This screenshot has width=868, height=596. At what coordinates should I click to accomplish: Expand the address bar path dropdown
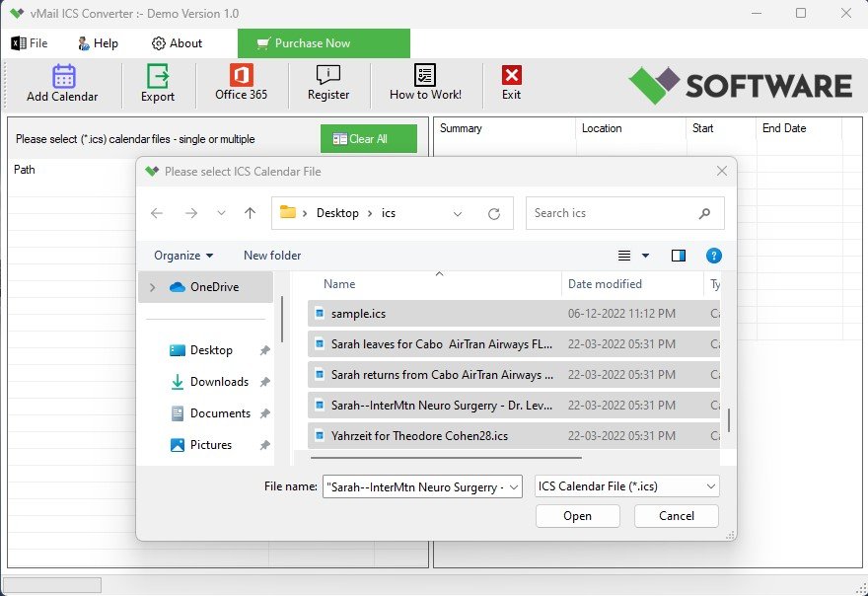pyautogui.click(x=458, y=214)
